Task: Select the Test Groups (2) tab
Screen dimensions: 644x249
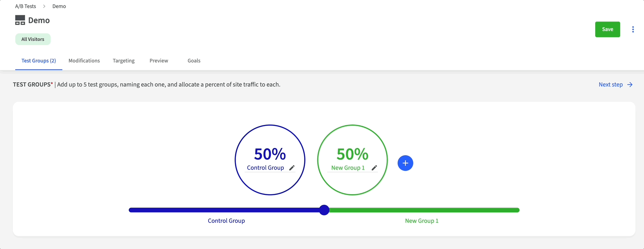Action: 39,61
